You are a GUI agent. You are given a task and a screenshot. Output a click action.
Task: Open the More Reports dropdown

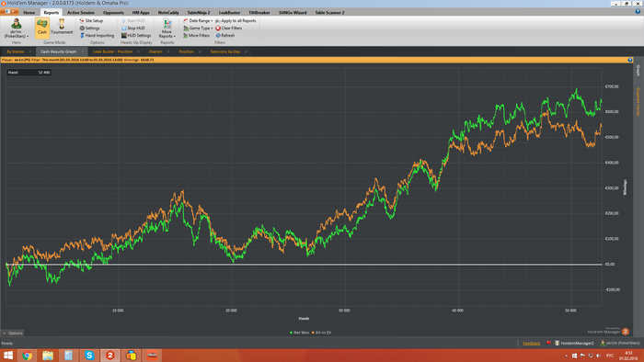[167, 28]
